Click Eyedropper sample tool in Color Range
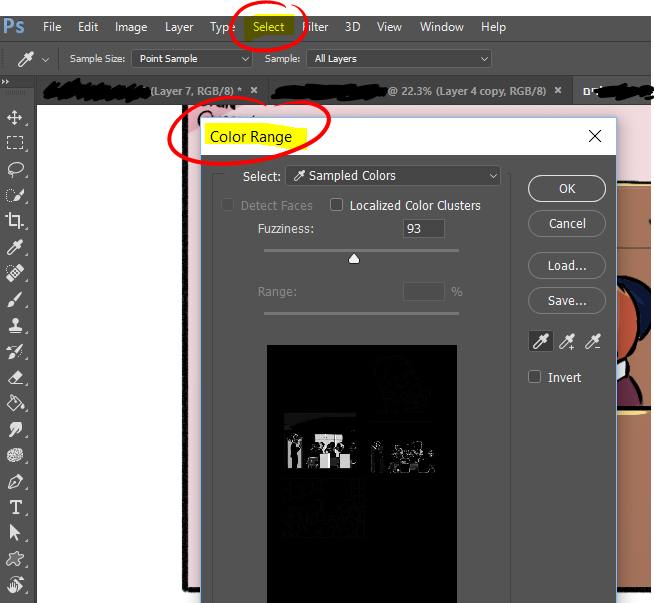654x603 pixels. [541, 342]
